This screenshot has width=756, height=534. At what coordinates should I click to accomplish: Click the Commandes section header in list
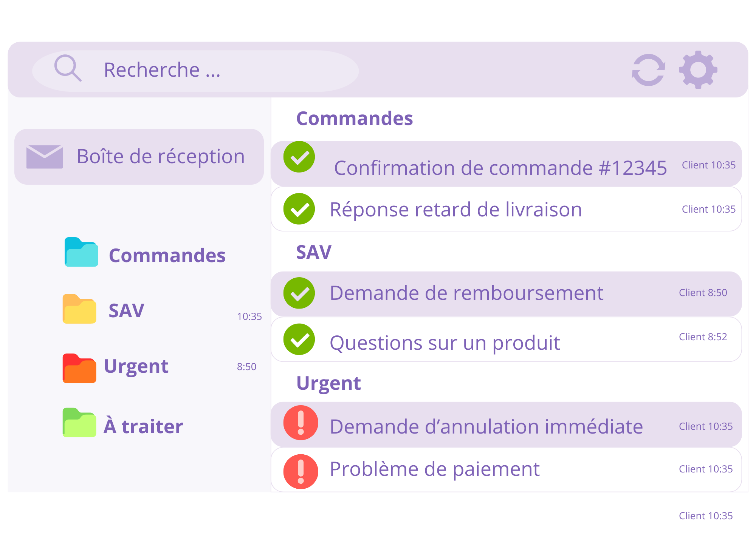[x=354, y=119]
